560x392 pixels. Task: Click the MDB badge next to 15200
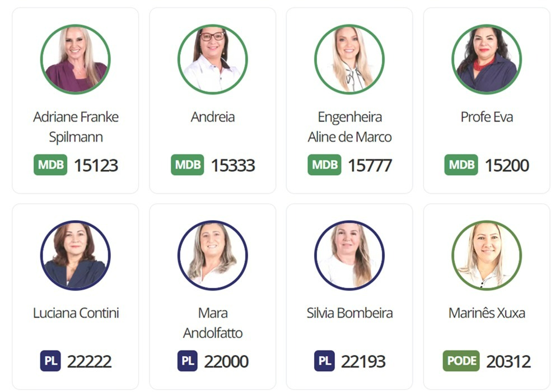coord(461,165)
